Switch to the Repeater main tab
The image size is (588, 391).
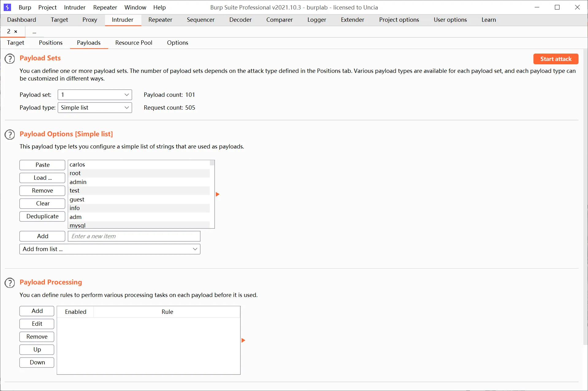160,20
